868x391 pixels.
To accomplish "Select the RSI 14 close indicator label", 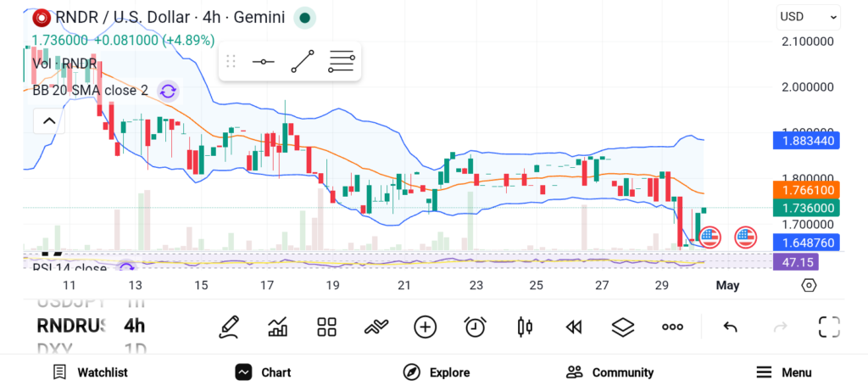I will click(x=70, y=269).
